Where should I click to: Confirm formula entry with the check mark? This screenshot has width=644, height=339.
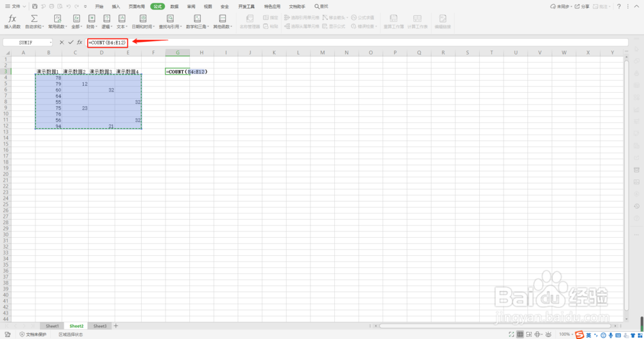pyautogui.click(x=71, y=43)
